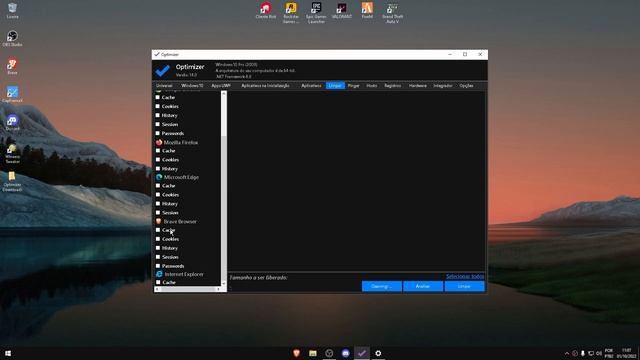Screen dimensions: 640x360
Task: Show hidden icons chevron in system tray
Action: pyautogui.click(x=567, y=353)
